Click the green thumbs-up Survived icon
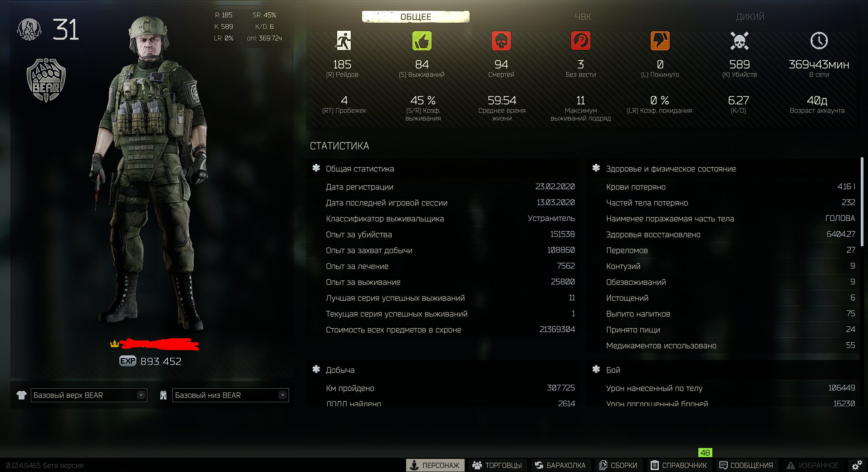This screenshot has height=472, width=868. (x=422, y=41)
